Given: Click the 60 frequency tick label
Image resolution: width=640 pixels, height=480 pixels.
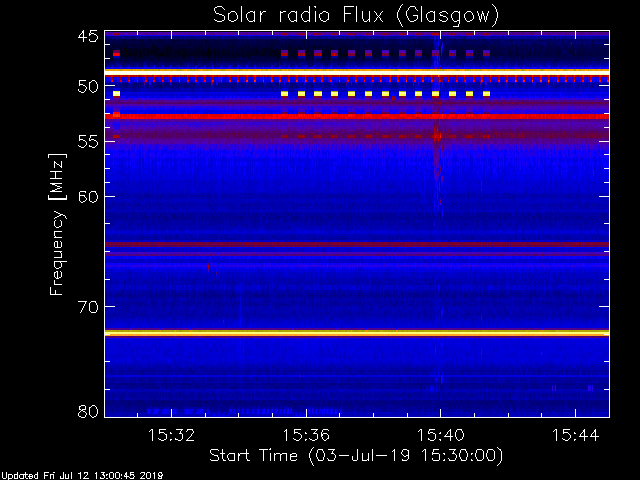Looking at the screenshot, I should 88,197.
